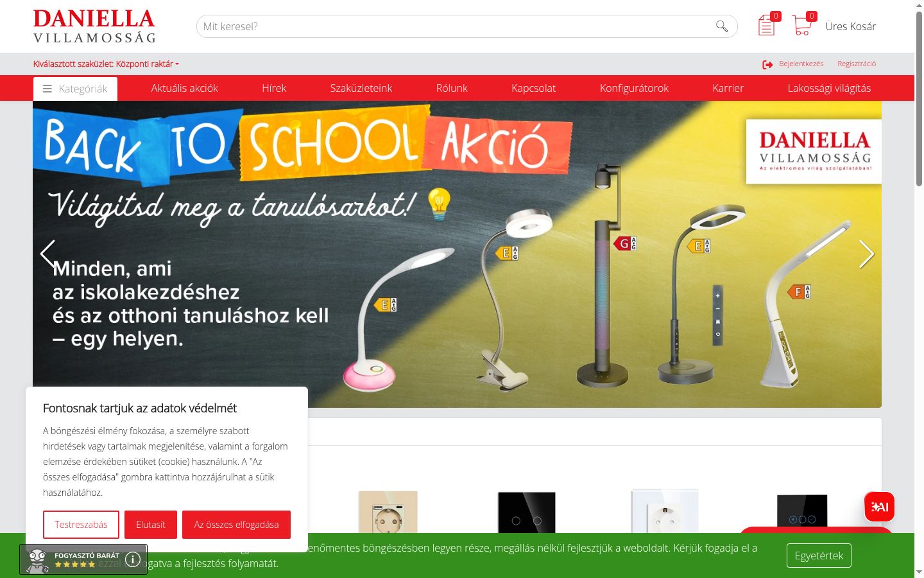Click the Regisztráció link
This screenshot has width=924, height=578.
[857, 64]
